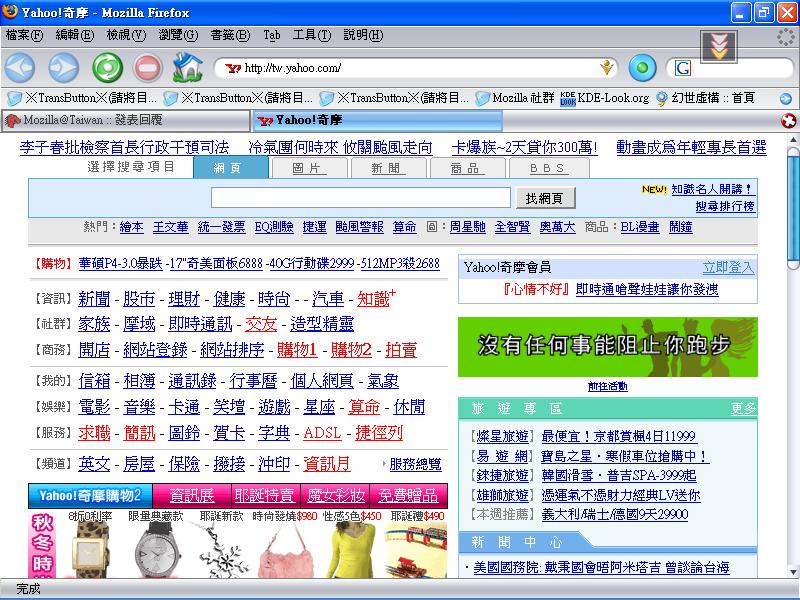Select the 商品 search tab

coord(468,168)
